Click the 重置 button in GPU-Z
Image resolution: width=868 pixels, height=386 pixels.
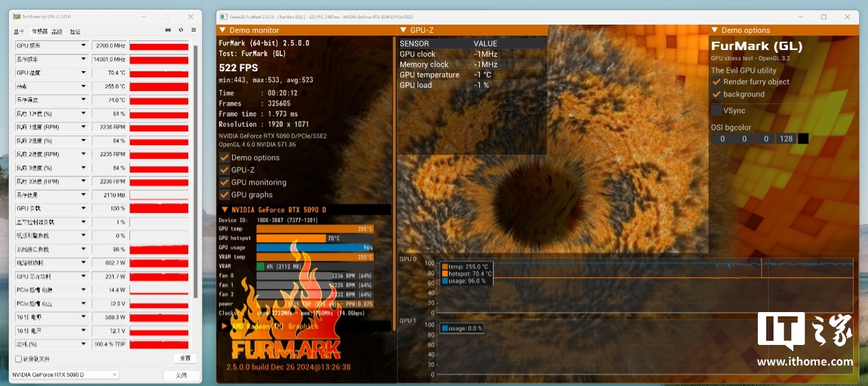tap(185, 358)
